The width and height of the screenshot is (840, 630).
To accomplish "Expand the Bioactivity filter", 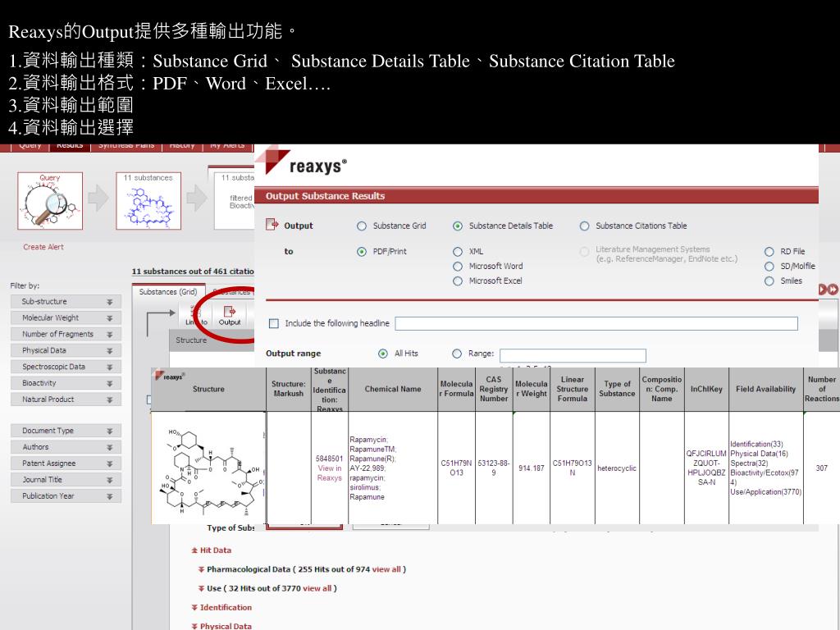I will [66, 383].
